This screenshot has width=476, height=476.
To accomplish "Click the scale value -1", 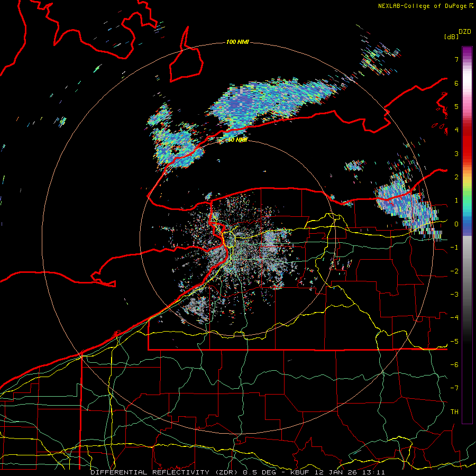I will [x=454, y=248].
